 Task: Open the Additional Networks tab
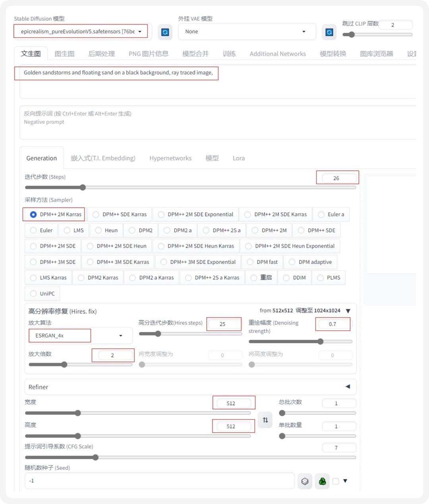click(277, 54)
